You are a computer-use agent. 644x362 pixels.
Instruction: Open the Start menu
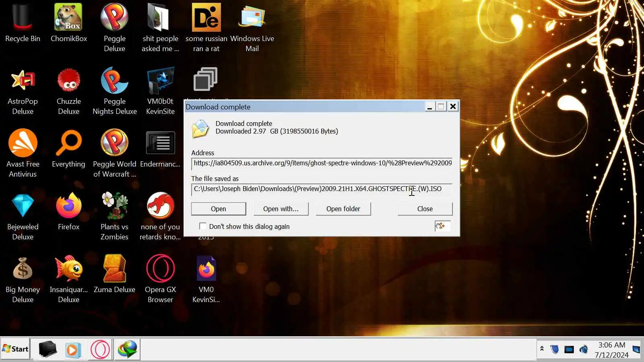[15, 349]
